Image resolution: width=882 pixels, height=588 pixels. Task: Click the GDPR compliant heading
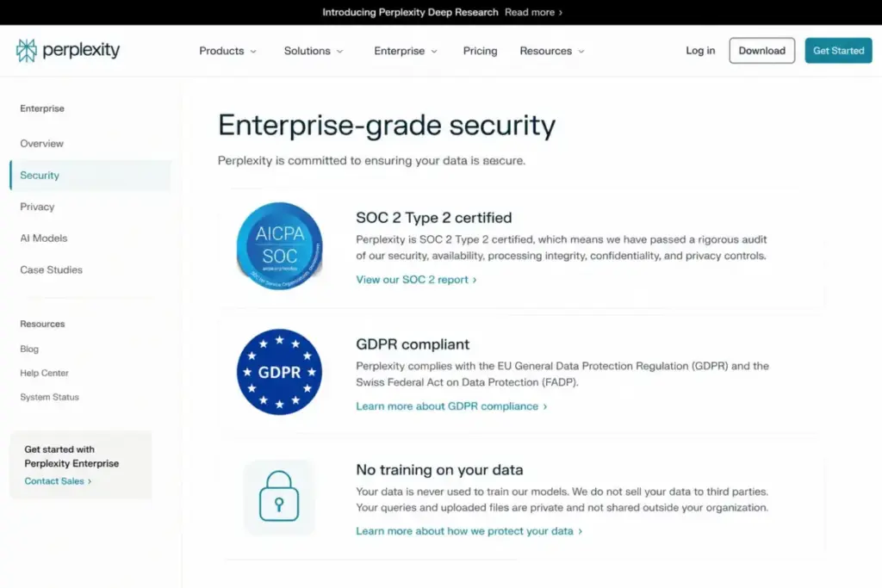click(413, 344)
